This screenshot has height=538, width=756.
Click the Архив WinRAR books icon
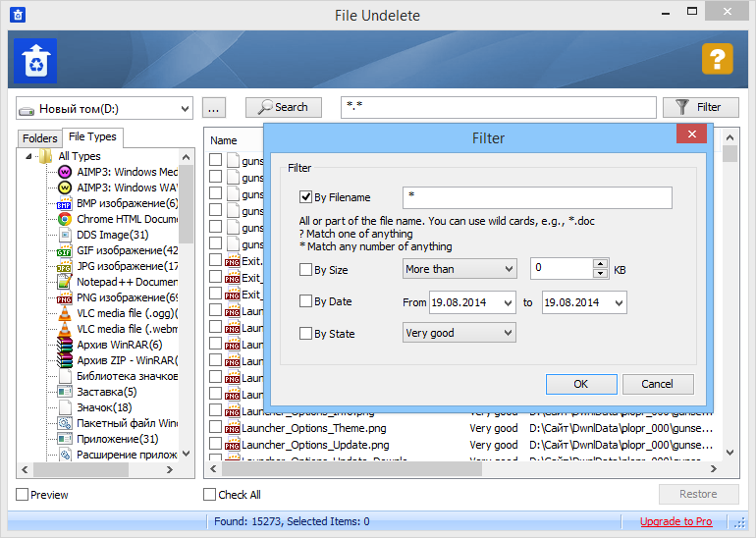point(65,346)
